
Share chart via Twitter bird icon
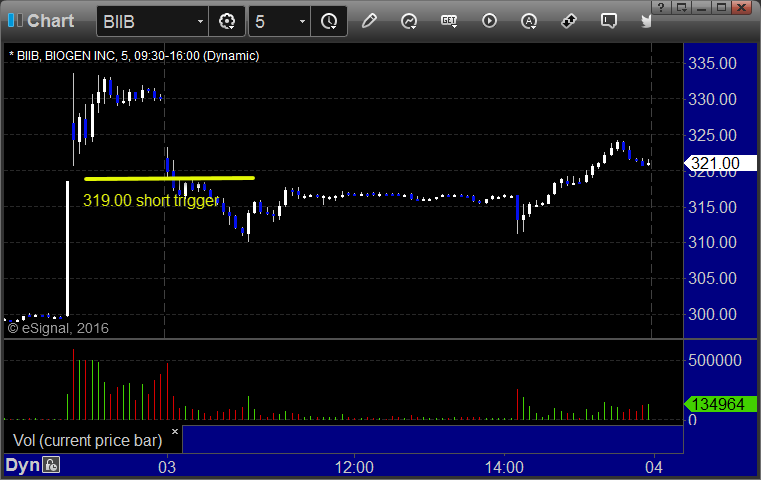click(x=646, y=21)
